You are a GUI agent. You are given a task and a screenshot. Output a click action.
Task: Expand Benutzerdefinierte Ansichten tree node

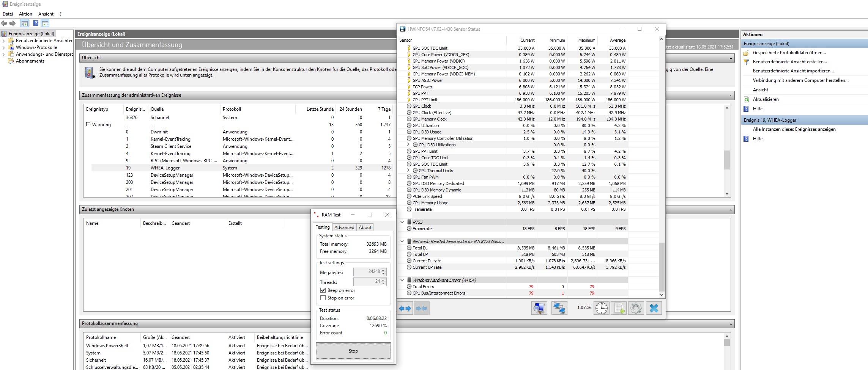[x=3, y=41]
